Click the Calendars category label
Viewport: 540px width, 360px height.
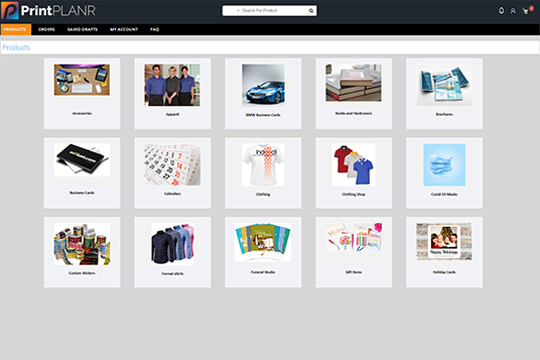point(172,194)
